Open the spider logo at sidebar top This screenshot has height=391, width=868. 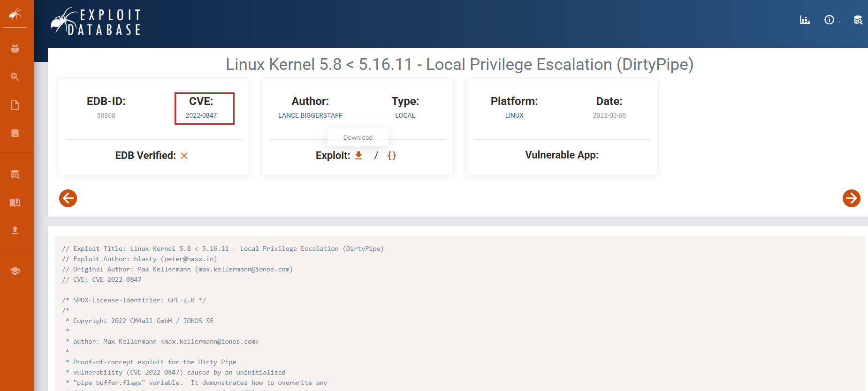[15, 15]
